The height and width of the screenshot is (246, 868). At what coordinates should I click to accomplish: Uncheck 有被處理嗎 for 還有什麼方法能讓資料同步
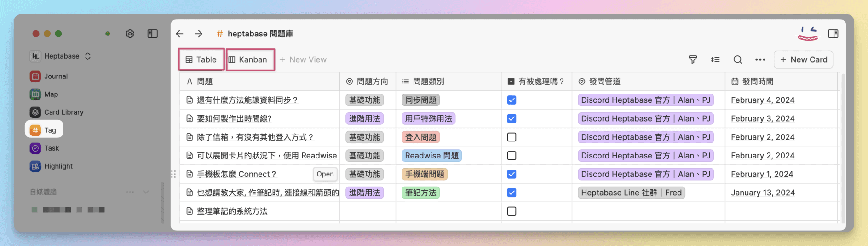point(512,100)
